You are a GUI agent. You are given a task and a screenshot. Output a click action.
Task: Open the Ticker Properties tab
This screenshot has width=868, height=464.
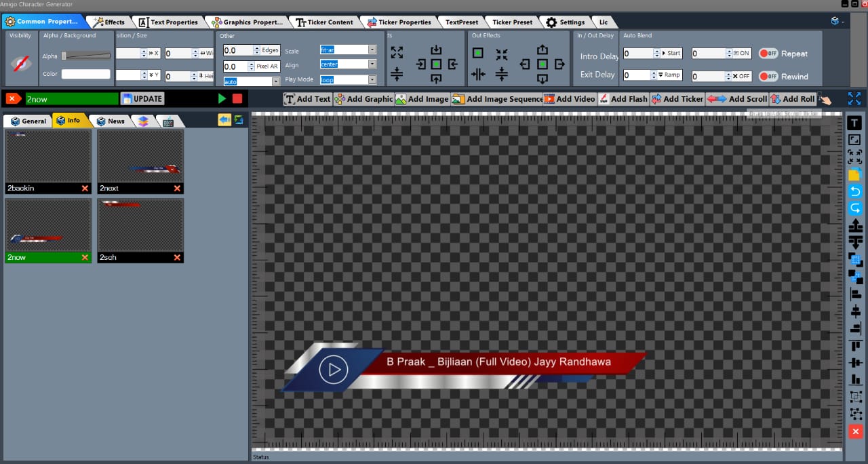point(399,22)
